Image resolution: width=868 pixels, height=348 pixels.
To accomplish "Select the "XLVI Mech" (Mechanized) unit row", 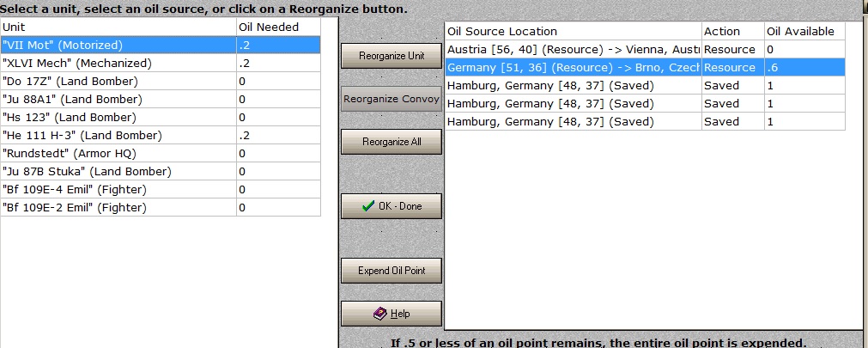I will pyautogui.click(x=161, y=64).
